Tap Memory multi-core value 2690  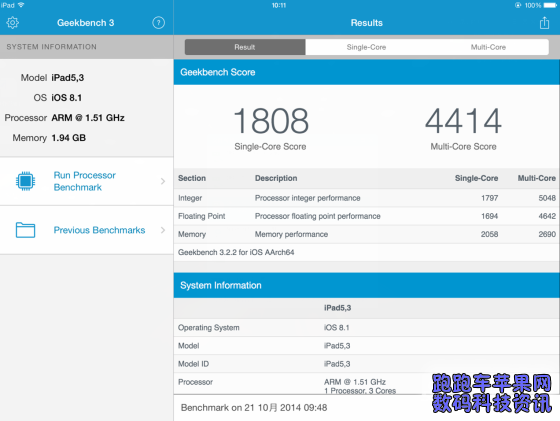pos(547,234)
